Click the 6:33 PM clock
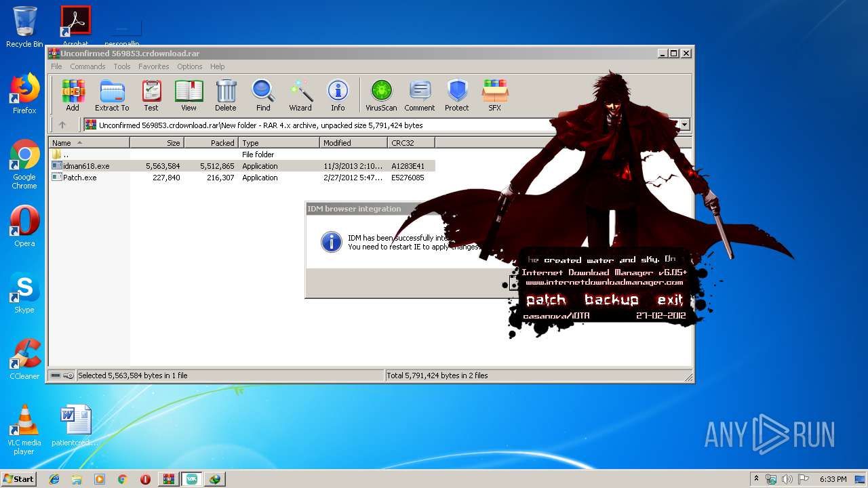Screen dimensions: 868x488 (x=833, y=479)
